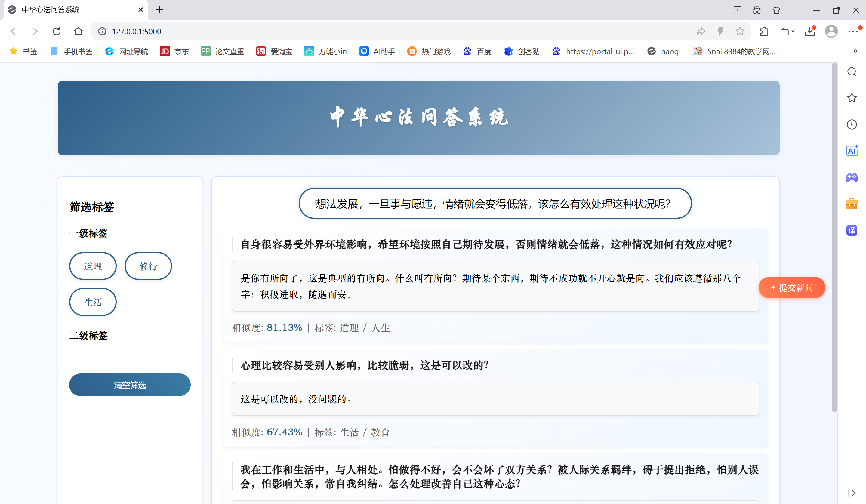The image size is (866, 504).
Task: Focus the question search input box
Action: [495, 203]
